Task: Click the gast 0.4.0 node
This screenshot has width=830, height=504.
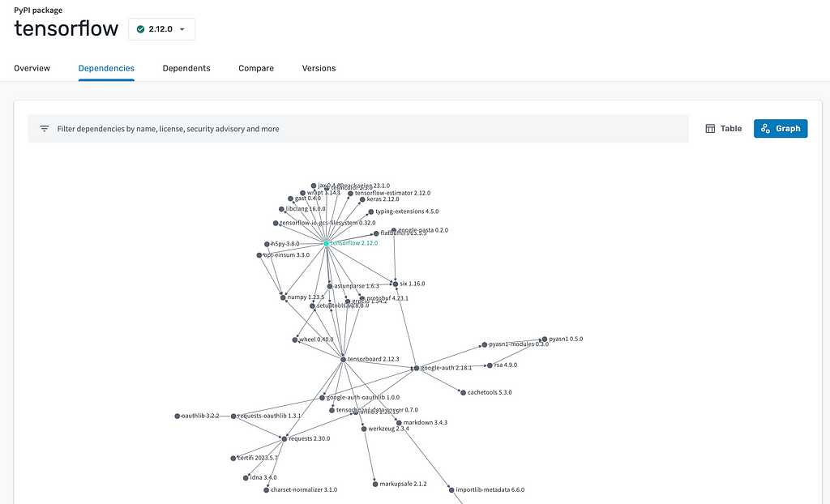Action: pyautogui.click(x=290, y=199)
